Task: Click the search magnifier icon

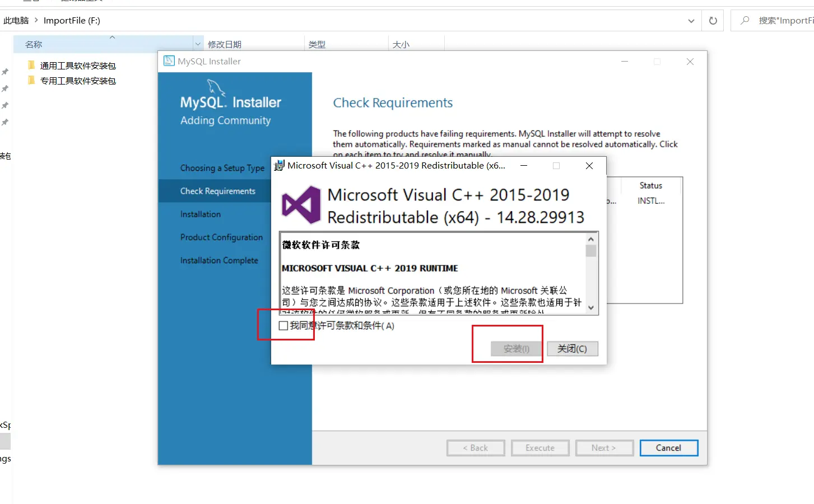Action: click(x=745, y=21)
